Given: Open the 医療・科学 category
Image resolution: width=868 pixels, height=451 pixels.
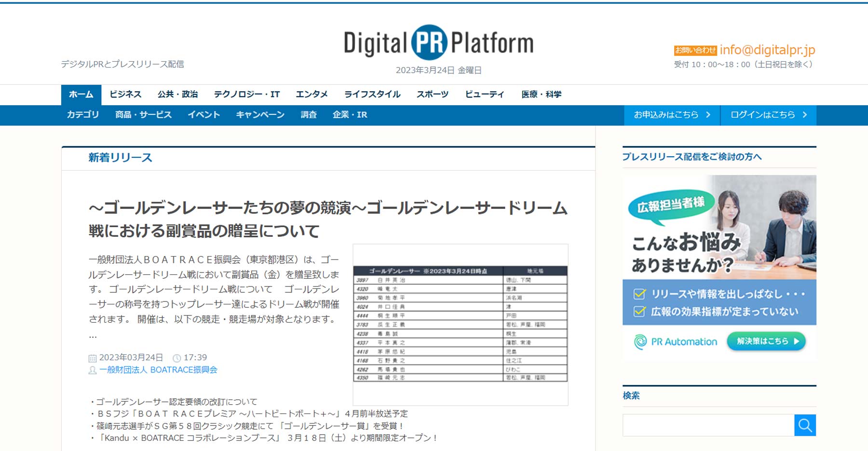Looking at the screenshot, I should pos(541,95).
